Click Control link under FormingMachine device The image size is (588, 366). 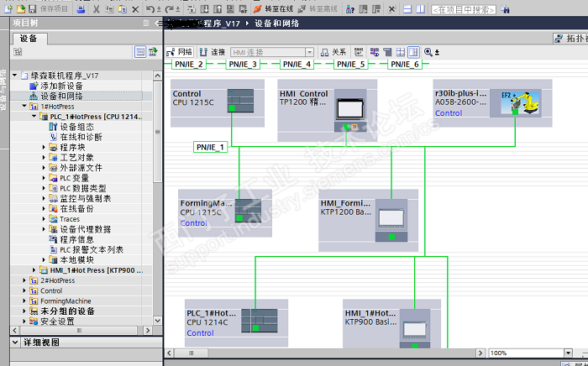pos(193,223)
